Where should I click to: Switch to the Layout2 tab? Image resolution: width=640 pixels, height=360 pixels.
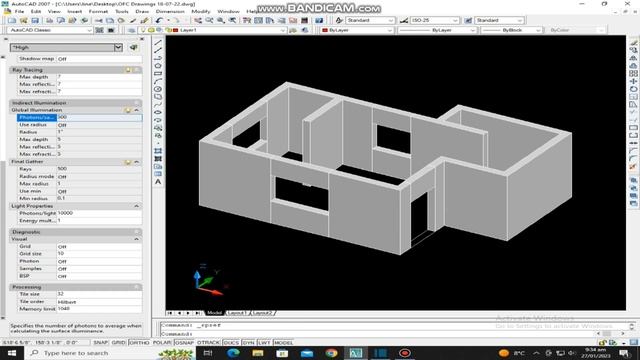tap(262, 313)
